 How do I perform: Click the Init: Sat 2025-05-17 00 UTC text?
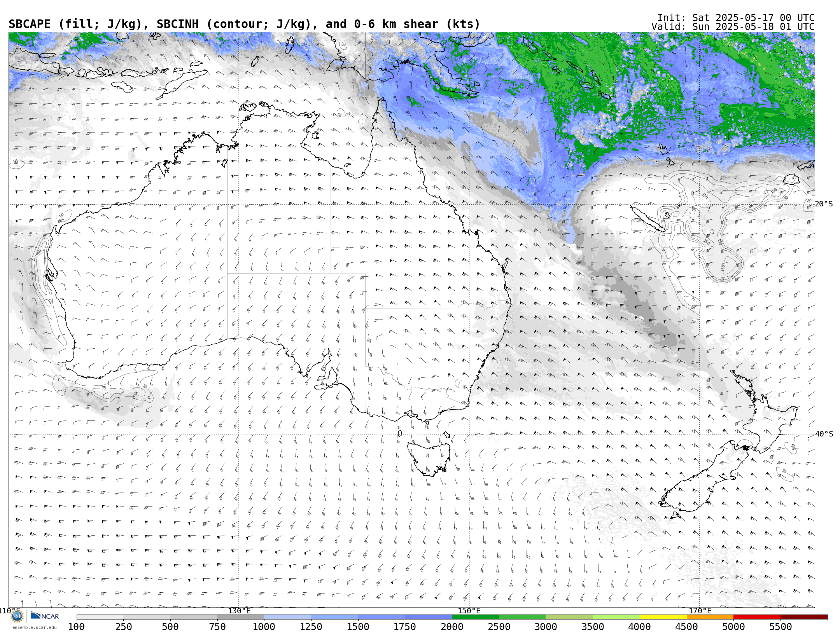[736, 18]
